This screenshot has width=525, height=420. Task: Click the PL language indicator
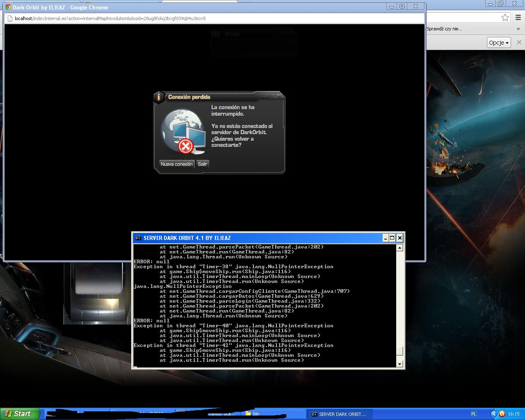click(x=473, y=414)
